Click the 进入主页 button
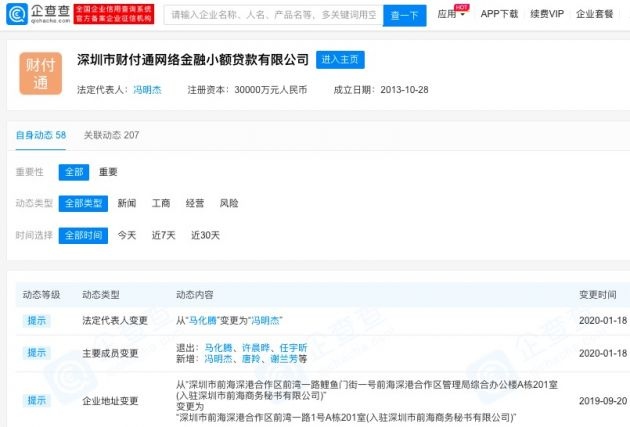Image resolution: width=630 pixels, height=427 pixels. click(x=340, y=60)
